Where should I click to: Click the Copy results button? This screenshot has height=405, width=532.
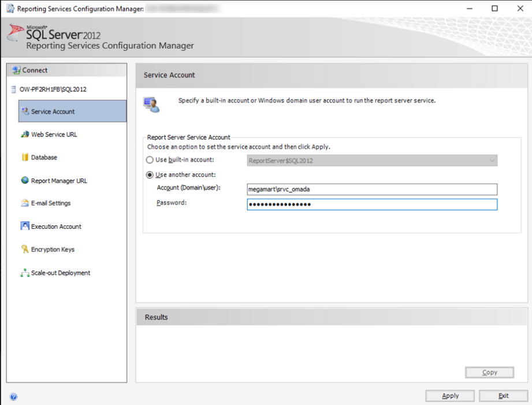(x=490, y=373)
